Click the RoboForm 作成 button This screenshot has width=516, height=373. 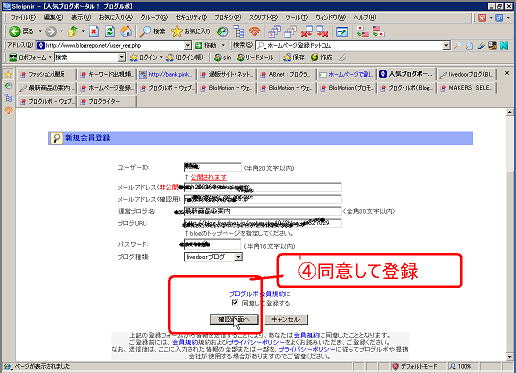[321, 58]
